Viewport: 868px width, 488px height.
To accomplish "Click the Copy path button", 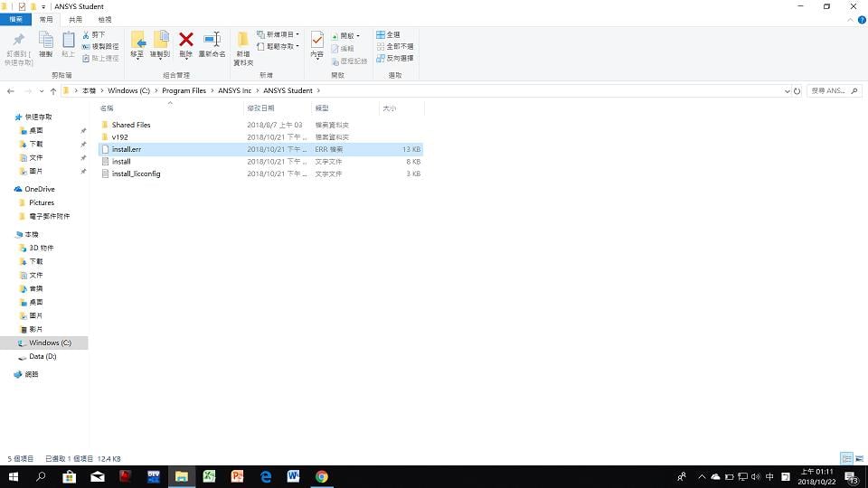I will coord(100,46).
